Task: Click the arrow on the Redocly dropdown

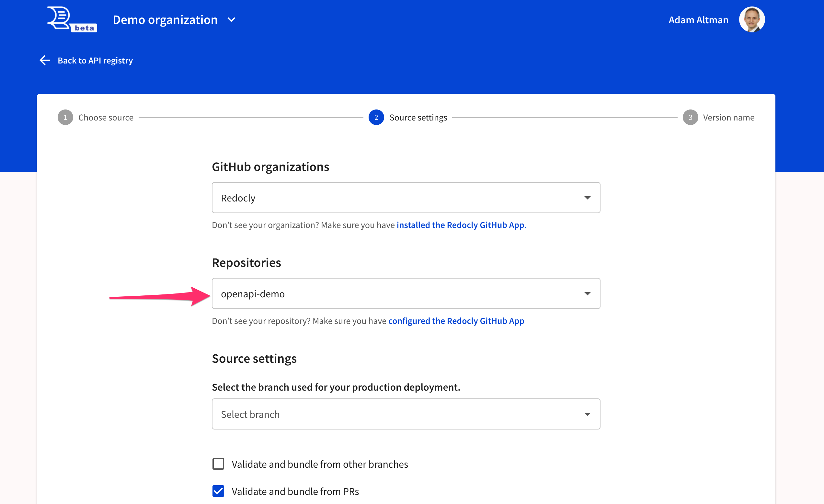Action: (x=587, y=198)
